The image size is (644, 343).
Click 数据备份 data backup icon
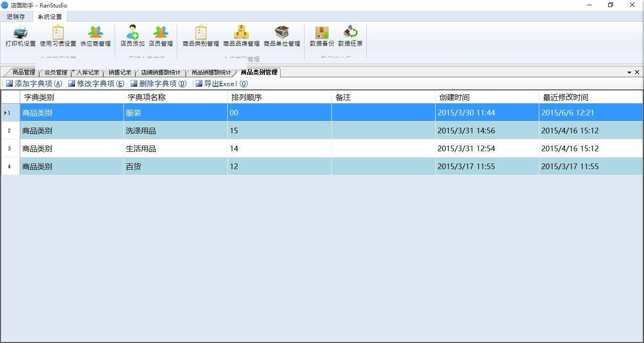point(322,36)
